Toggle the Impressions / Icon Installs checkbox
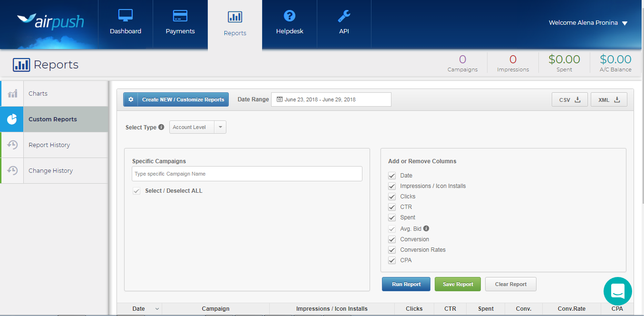 [392, 186]
